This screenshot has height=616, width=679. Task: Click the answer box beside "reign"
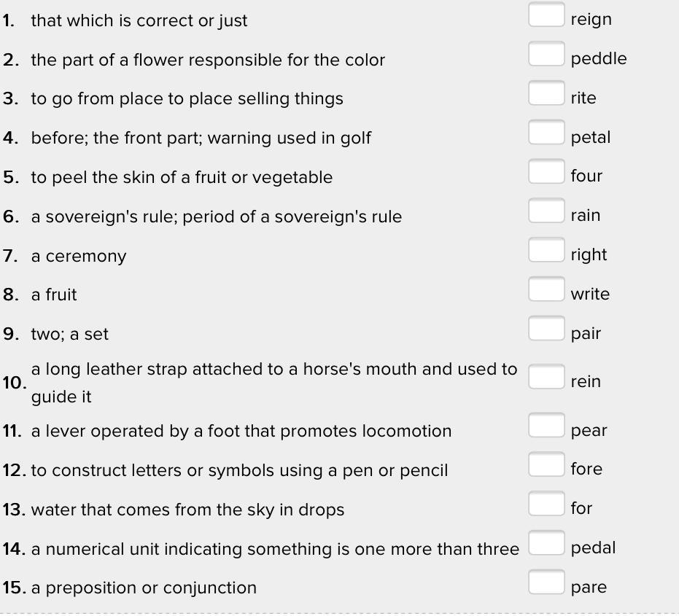tap(546, 15)
